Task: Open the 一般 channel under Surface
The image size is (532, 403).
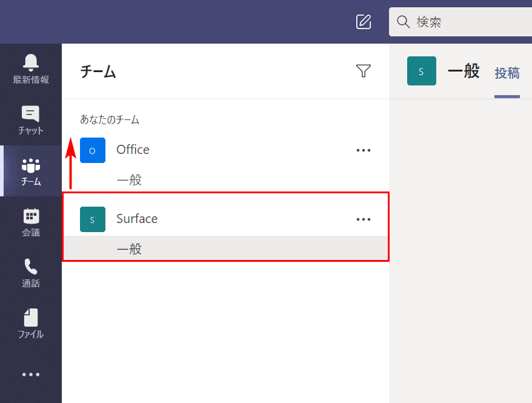Action: [x=225, y=249]
